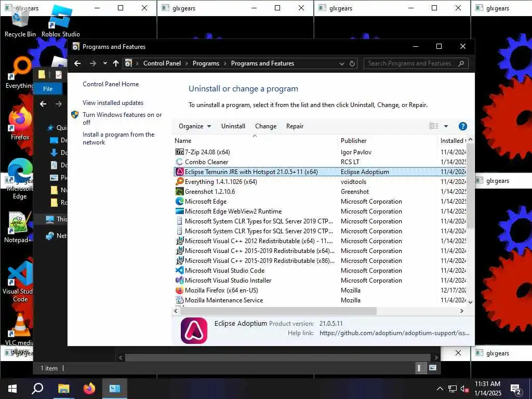
Task: Click the Repair toolbar button
Action: [295, 126]
